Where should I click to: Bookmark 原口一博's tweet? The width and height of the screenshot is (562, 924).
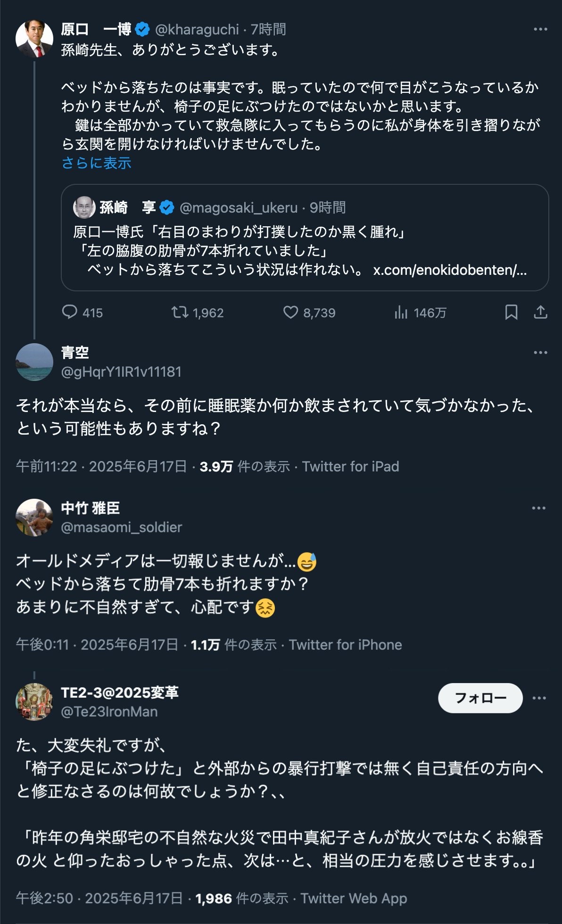coord(511,312)
